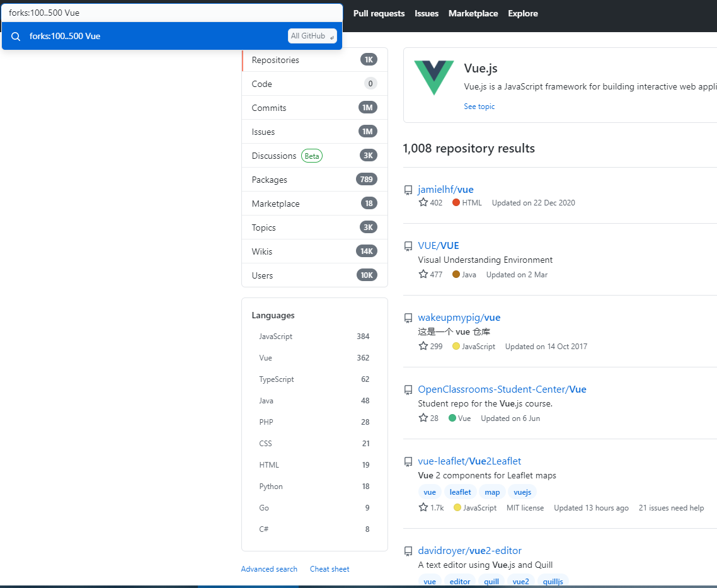Click repository icon beside jamielhf/vue
Screen dimensions: 717x588
(x=408, y=190)
